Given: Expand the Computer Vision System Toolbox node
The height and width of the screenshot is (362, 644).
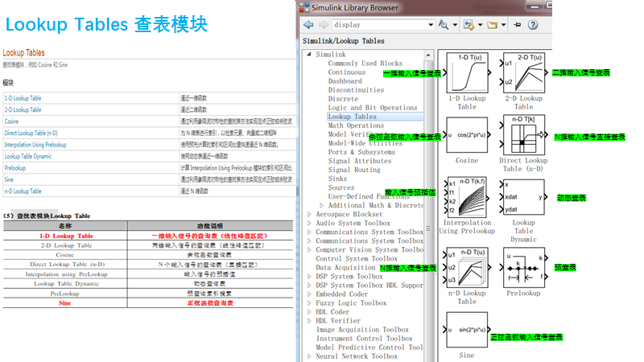Looking at the screenshot, I should point(309,249).
